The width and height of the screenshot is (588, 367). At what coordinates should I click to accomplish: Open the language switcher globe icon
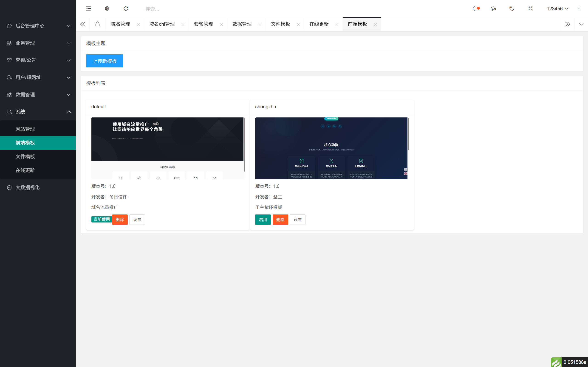pos(107,8)
